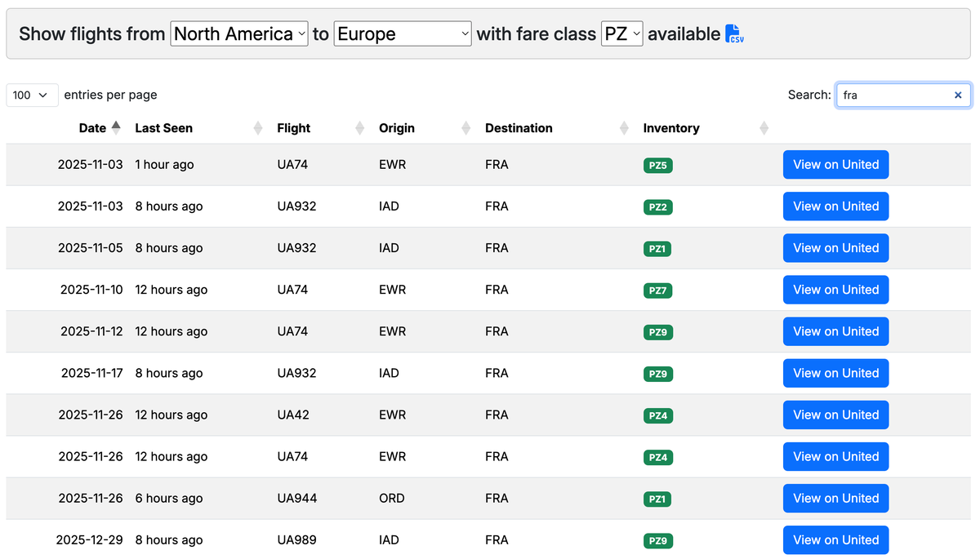Image resolution: width=980 pixels, height=559 pixels.
Task: Sort results by the Last Seen column
Action: (163, 128)
